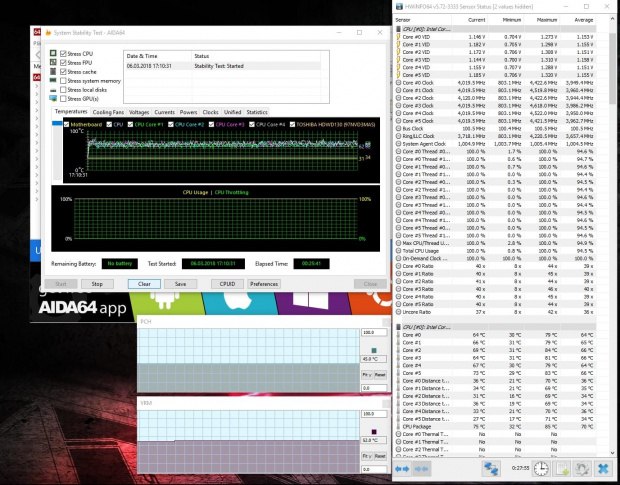
Task: Click yellow bolt icon next to Core #0 VID
Action: 399,37
